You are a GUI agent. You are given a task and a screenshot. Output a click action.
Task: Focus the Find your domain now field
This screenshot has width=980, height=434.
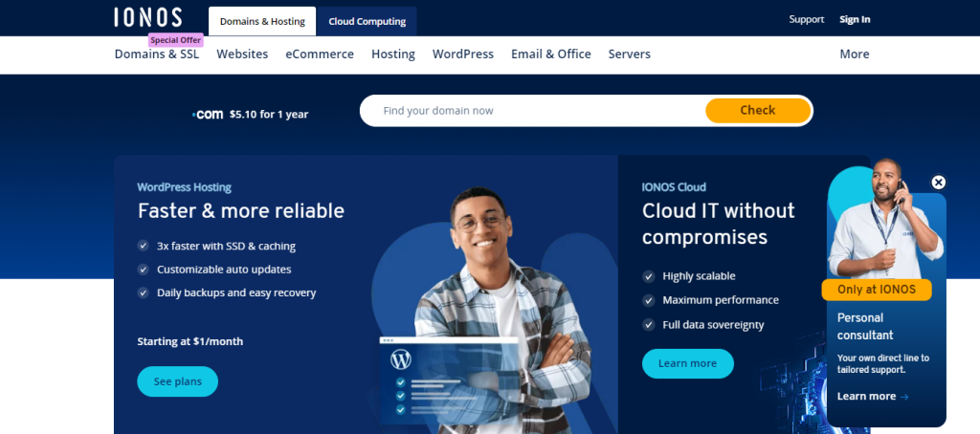(x=532, y=111)
